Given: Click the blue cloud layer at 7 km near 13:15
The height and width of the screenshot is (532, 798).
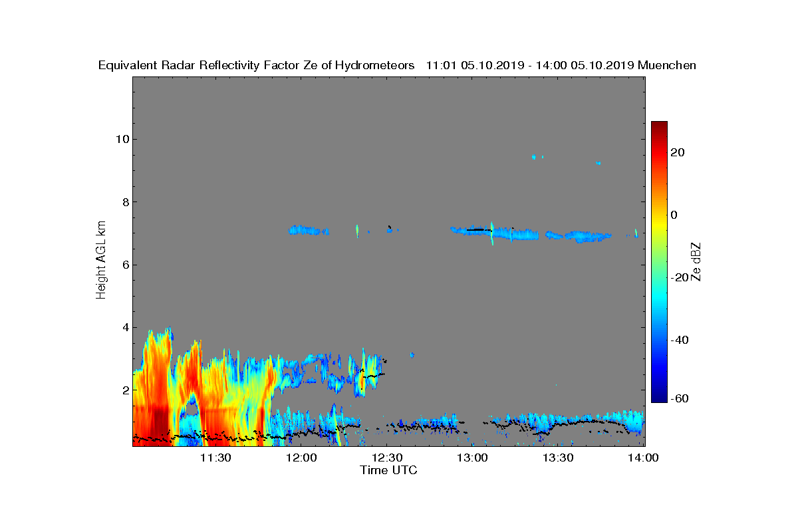Looking at the screenshot, I should (x=515, y=233).
